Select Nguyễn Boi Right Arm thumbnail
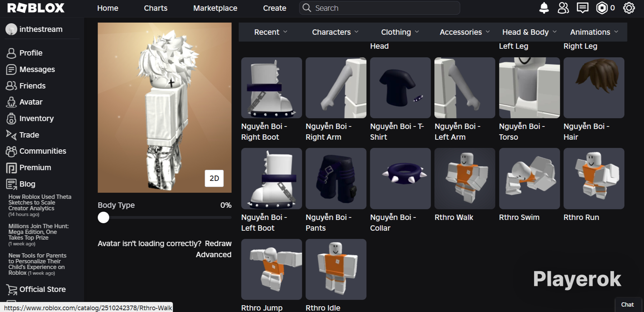This screenshot has height=312, width=644. pyautogui.click(x=336, y=88)
